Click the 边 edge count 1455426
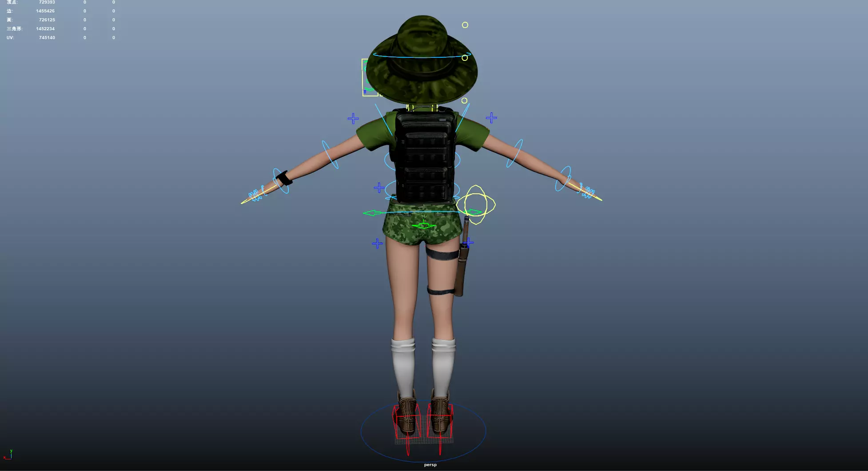 coord(45,11)
